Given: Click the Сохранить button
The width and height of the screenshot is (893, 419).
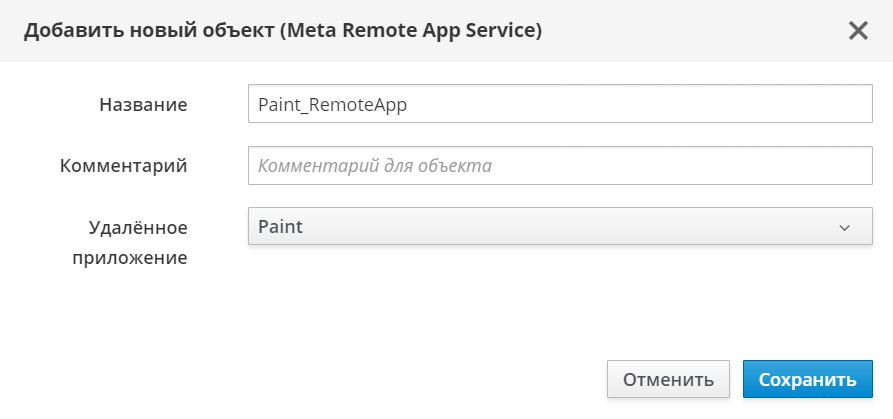Looking at the screenshot, I should pyautogui.click(x=807, y=380).
